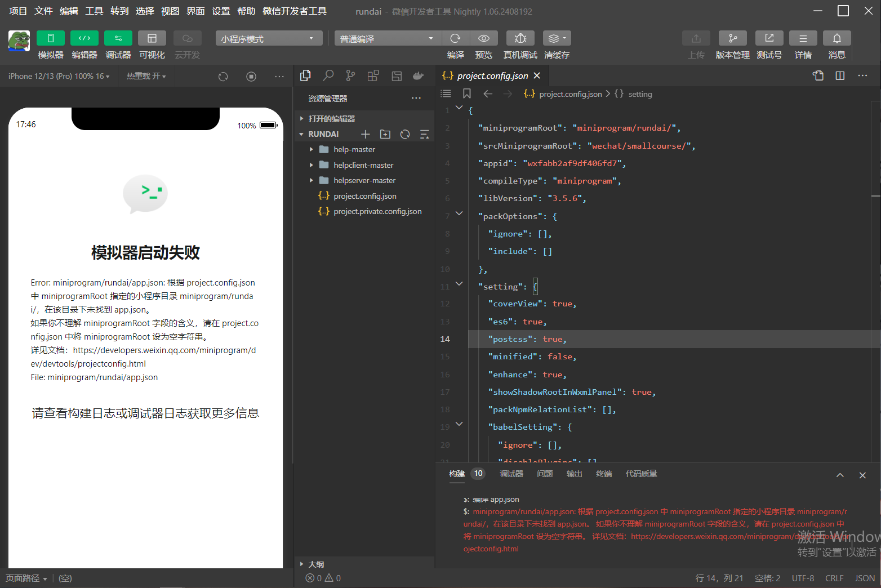
Task: Open the iPhone 12/13 (Pro) device dropdown
Action: 59,76
